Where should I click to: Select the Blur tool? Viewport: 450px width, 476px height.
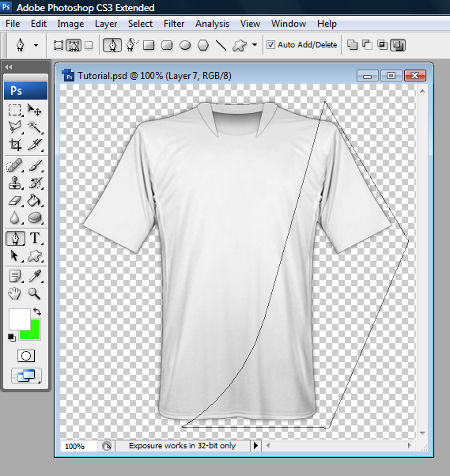tap(14, 217)
